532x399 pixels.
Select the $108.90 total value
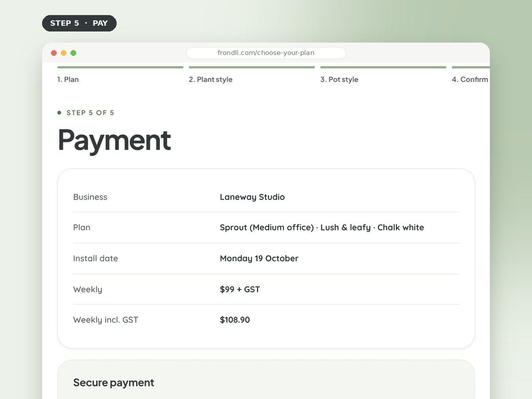235,320
